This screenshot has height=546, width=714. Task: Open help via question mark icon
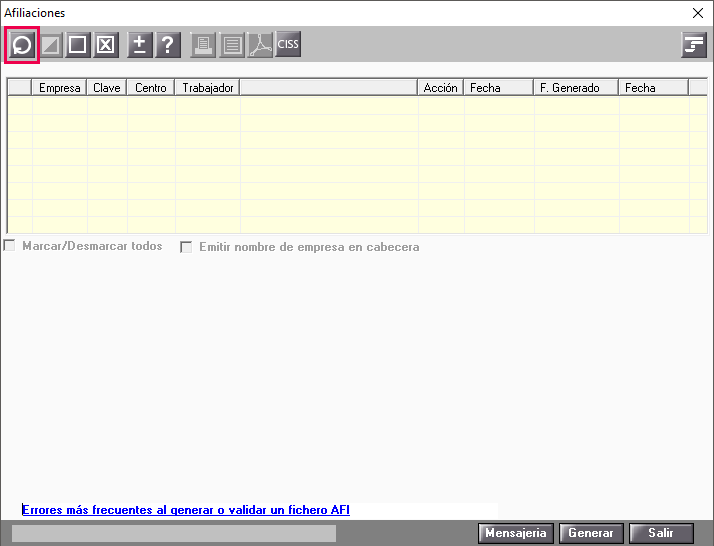(x=168, y=45)
